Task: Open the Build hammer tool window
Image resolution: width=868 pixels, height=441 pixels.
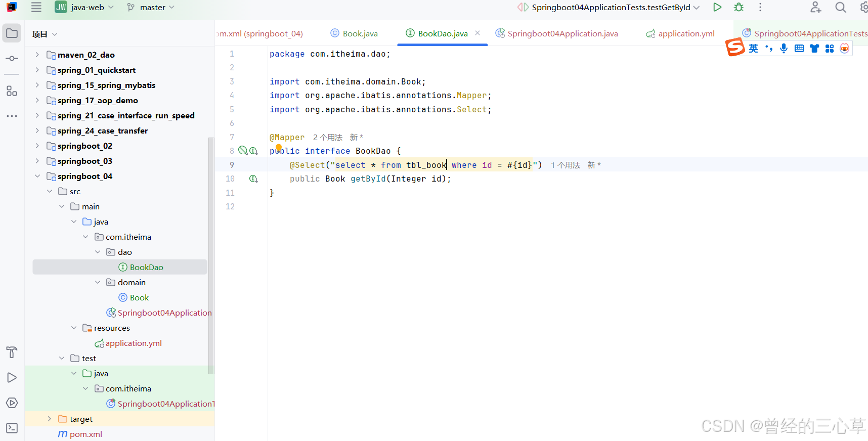Action: click(x=12, y=352)
